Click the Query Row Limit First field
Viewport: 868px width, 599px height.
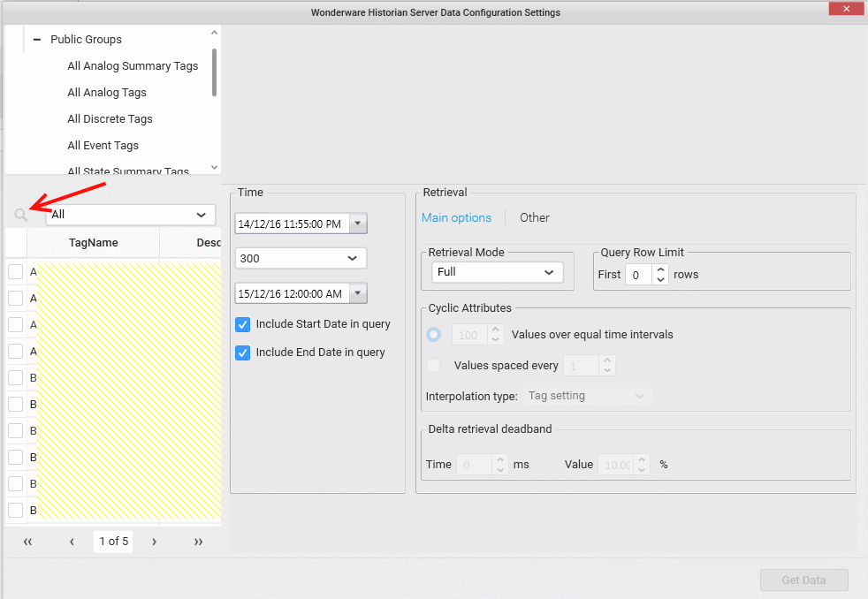[x=638, y=275]
